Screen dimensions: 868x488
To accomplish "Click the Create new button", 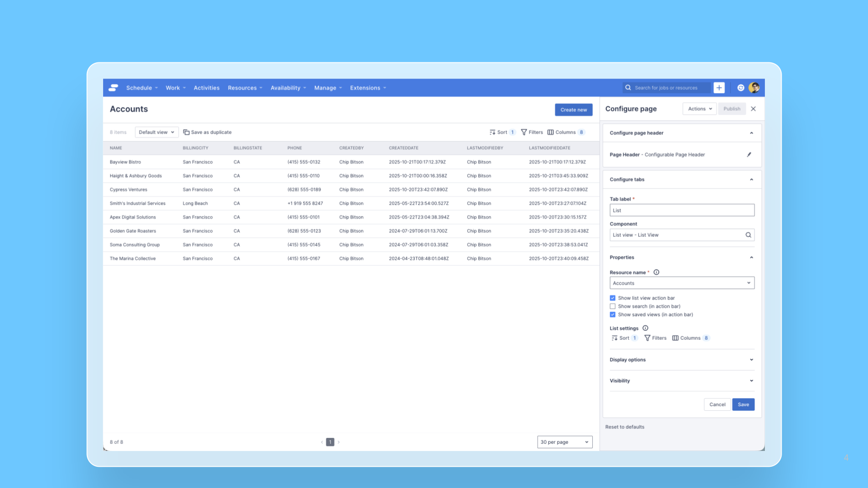I will (573, 110).
